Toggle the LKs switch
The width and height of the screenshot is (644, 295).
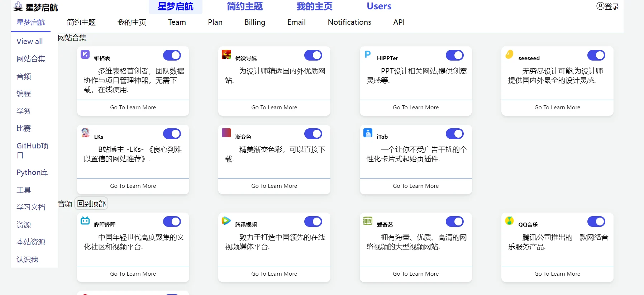(x=172, y=134)
